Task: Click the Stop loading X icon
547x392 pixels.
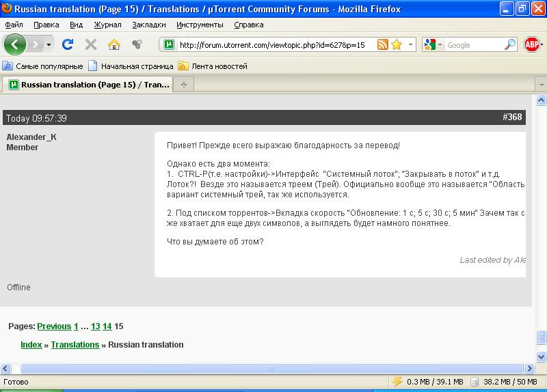Action: (91, 44)
